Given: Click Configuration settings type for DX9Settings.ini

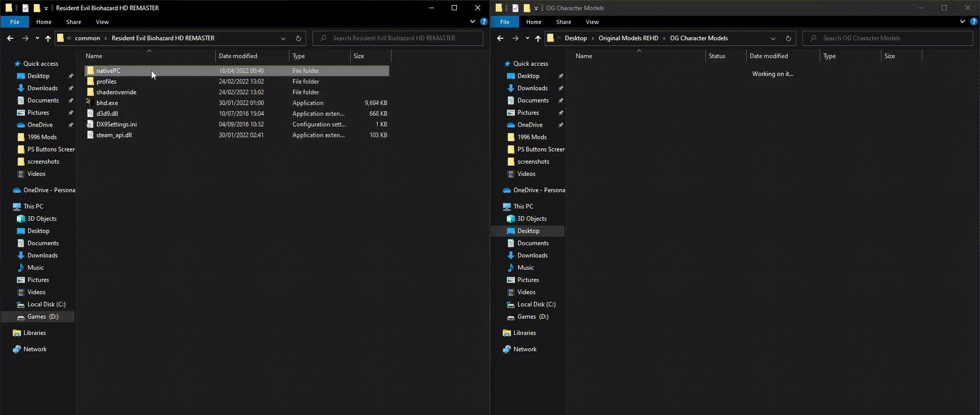Looking at the screenshot, I should tap(319, 124).
